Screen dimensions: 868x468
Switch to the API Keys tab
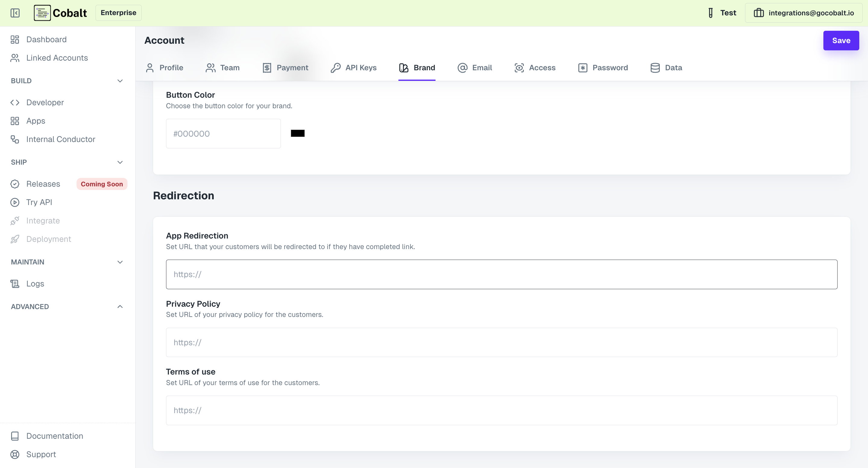click(x=354, y=68)
